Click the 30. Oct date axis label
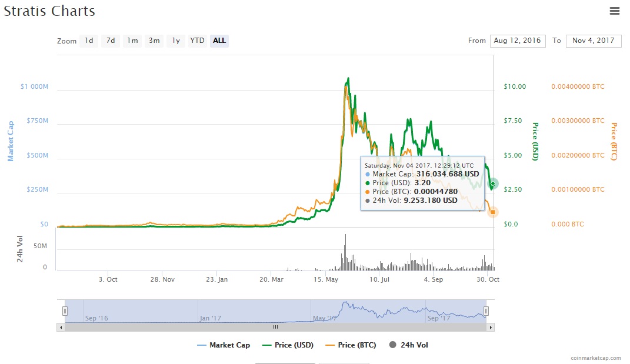The width and height of the screenshot is (630, 364). point(488,279)
